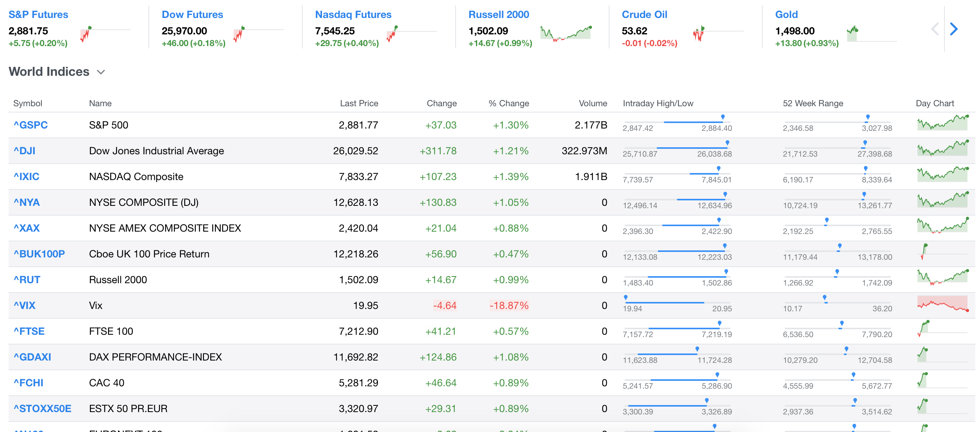Image resolution: width=980 pixels, height=432 pixels.
Task: Click the previous arrow in ticker carousel
Action: point(935,29)
